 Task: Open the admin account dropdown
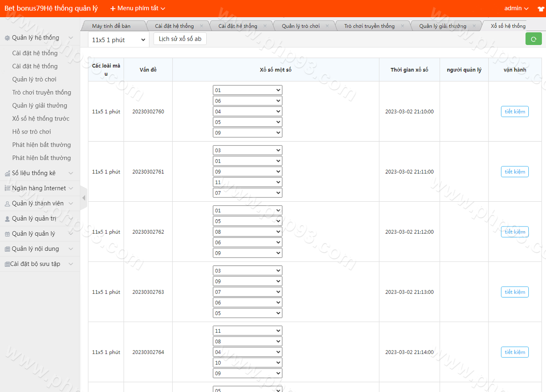point(516,8)
